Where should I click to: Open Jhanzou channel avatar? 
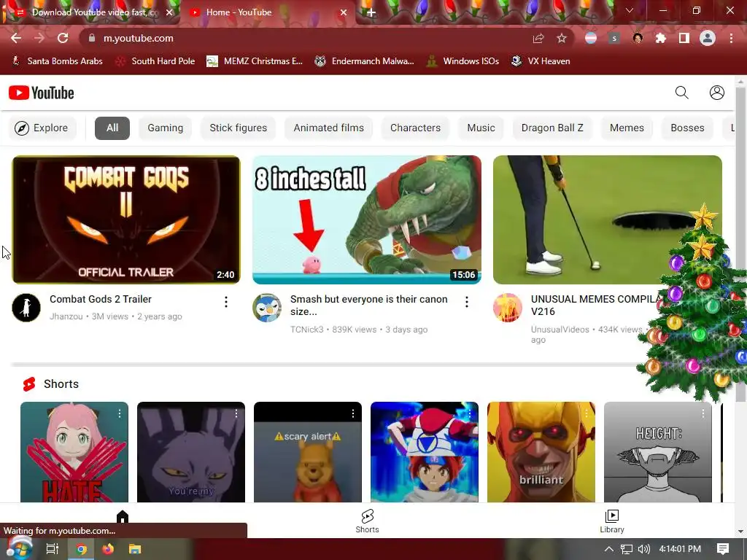(26, 308)
